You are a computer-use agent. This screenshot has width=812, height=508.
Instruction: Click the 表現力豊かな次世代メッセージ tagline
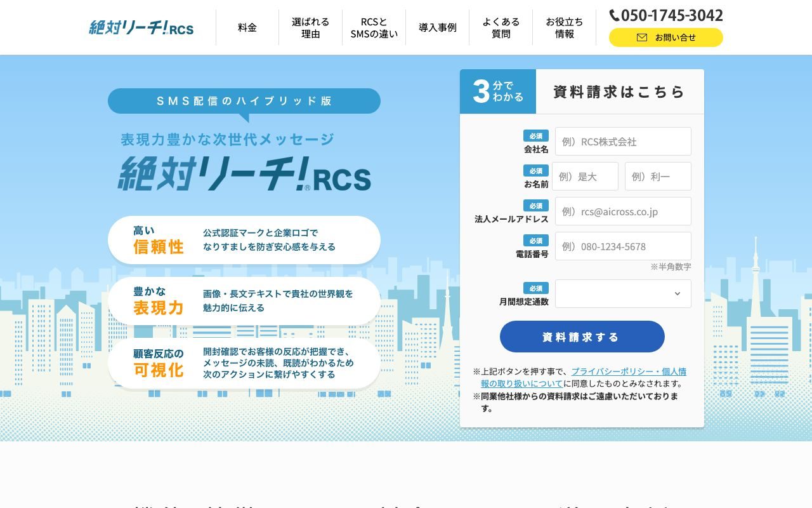pos(227,139)
